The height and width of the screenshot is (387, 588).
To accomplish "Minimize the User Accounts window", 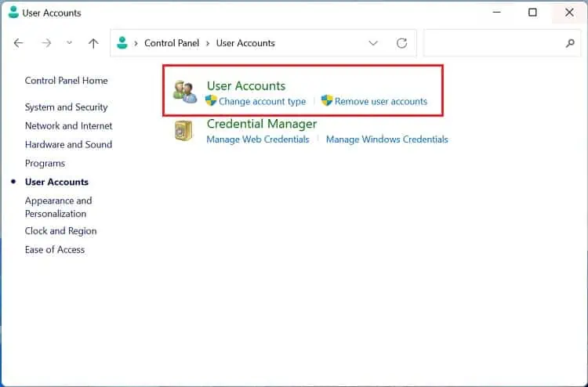I will pyautogui.click(x=496, y=13).
